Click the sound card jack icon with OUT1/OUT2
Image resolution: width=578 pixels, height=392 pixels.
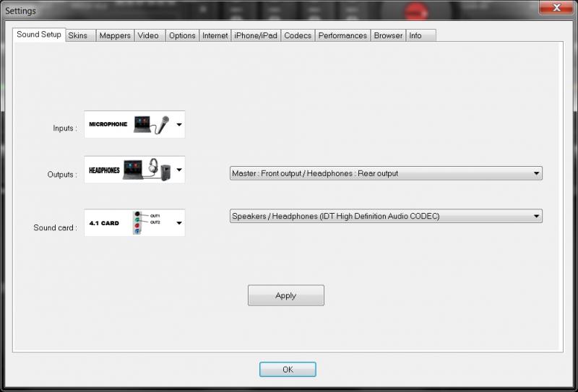[x=147, y=223]
